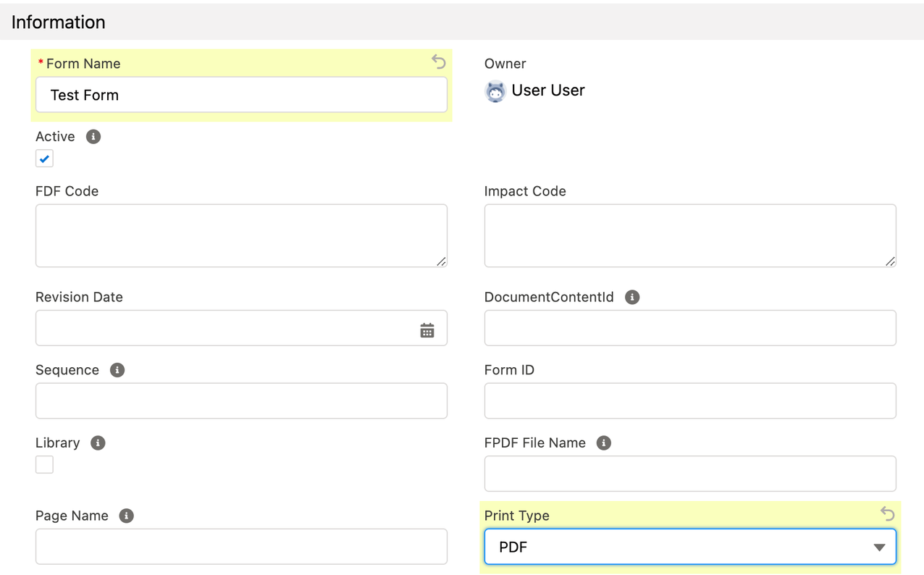Screen dimensions: 924x575
Task: Click the Form Name label
Action: [x=83, y=64]
